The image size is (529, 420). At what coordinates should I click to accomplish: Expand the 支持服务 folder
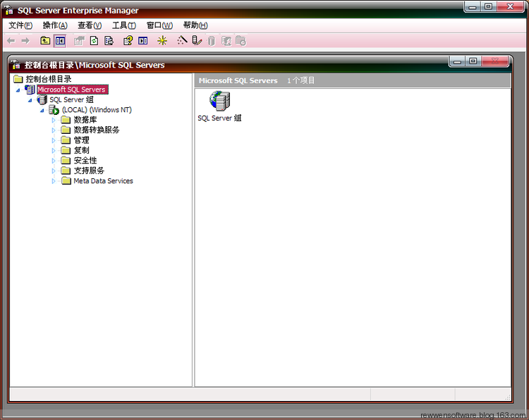pyautogui.click(x=54, y=171)
